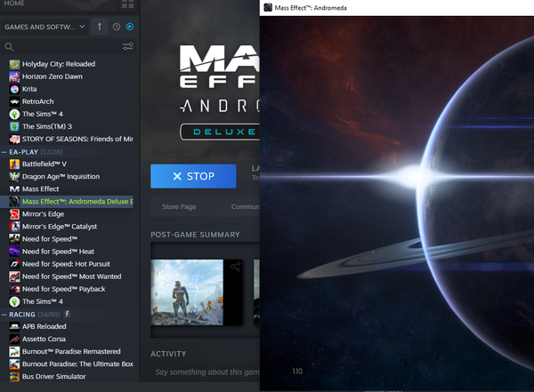
Task: Share the post-game summary screenshot
Action: [235, 267]
